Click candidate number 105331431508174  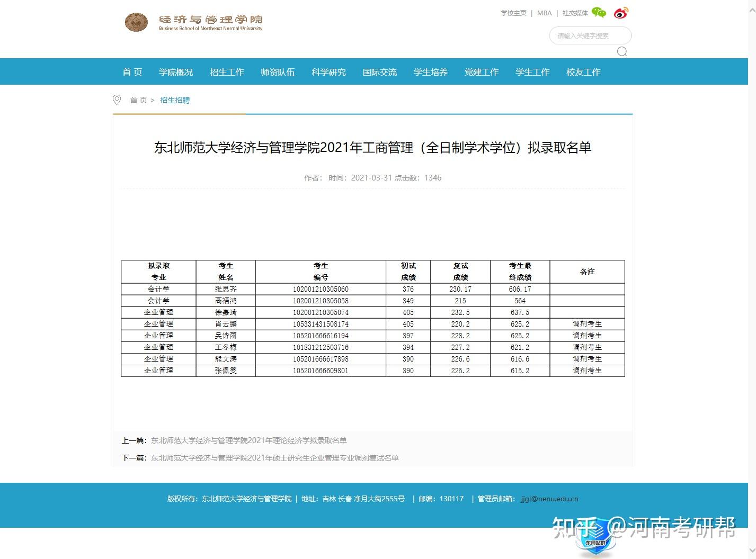[x=321, y=324]
